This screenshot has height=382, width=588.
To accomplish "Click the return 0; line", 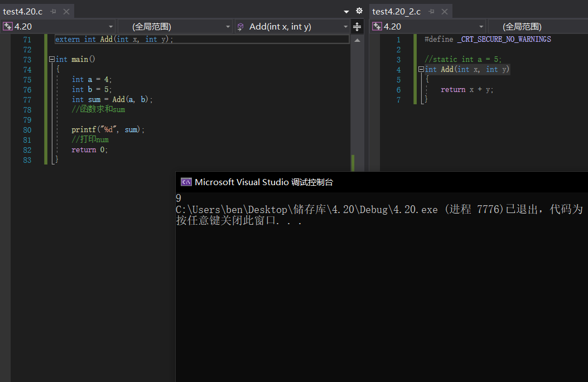I will pyautogui.click(x=90, y=149).
